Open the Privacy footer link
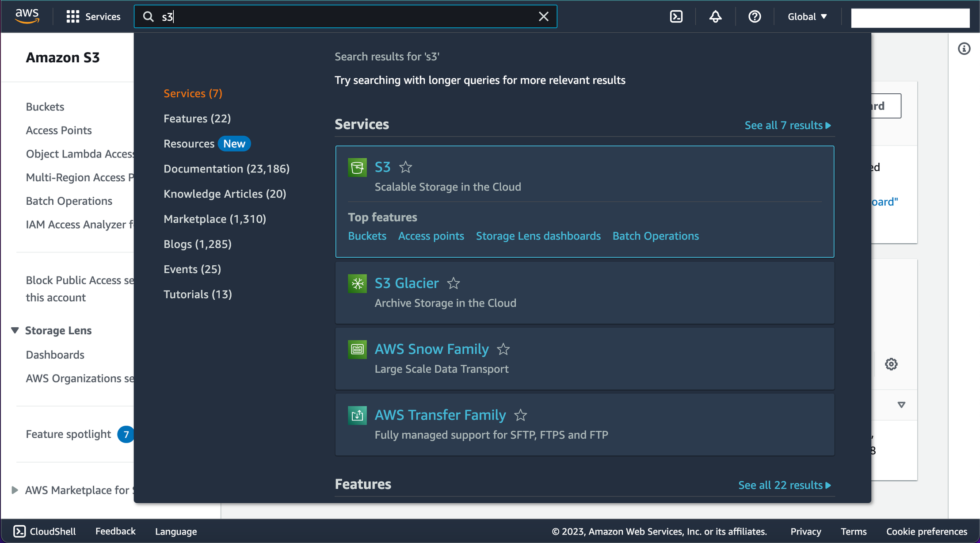 pos(806,532)
